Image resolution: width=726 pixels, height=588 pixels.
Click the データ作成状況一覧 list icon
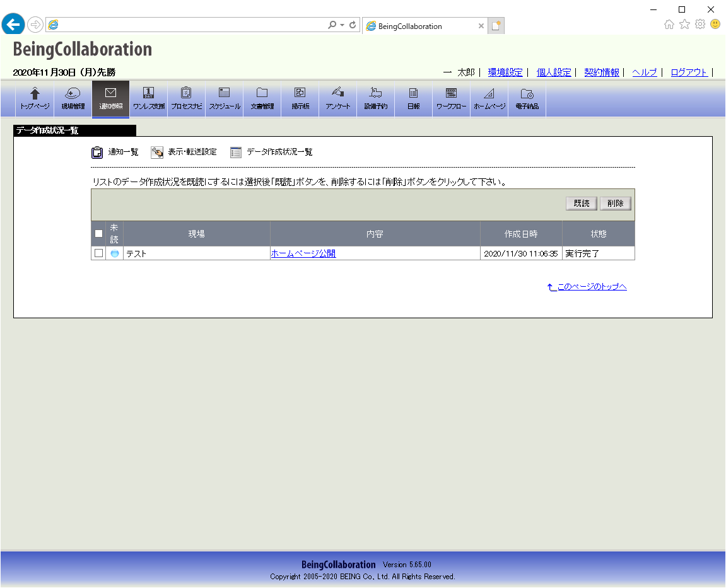coord(236,153)
